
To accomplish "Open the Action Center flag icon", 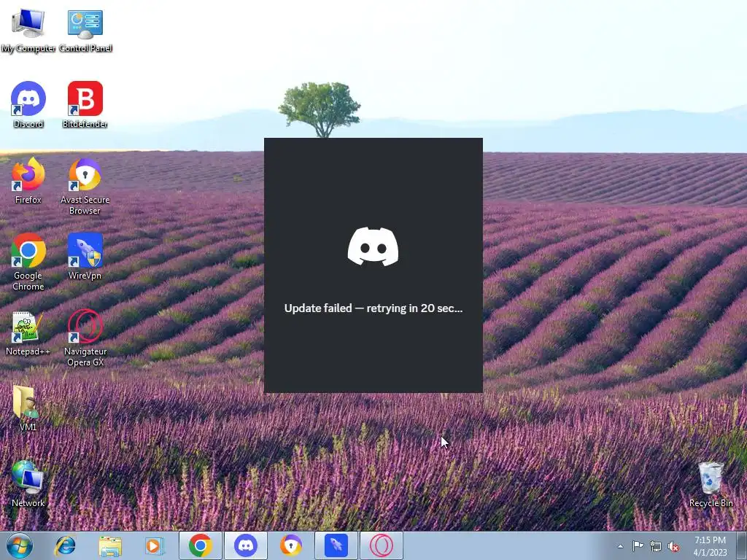I will click(x=638, y=545).
